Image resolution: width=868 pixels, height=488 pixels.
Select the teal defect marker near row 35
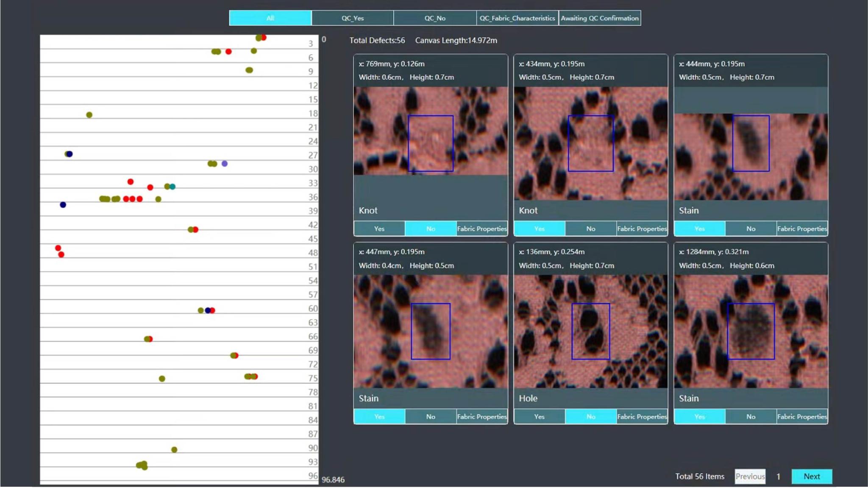[x=172, y=187]
